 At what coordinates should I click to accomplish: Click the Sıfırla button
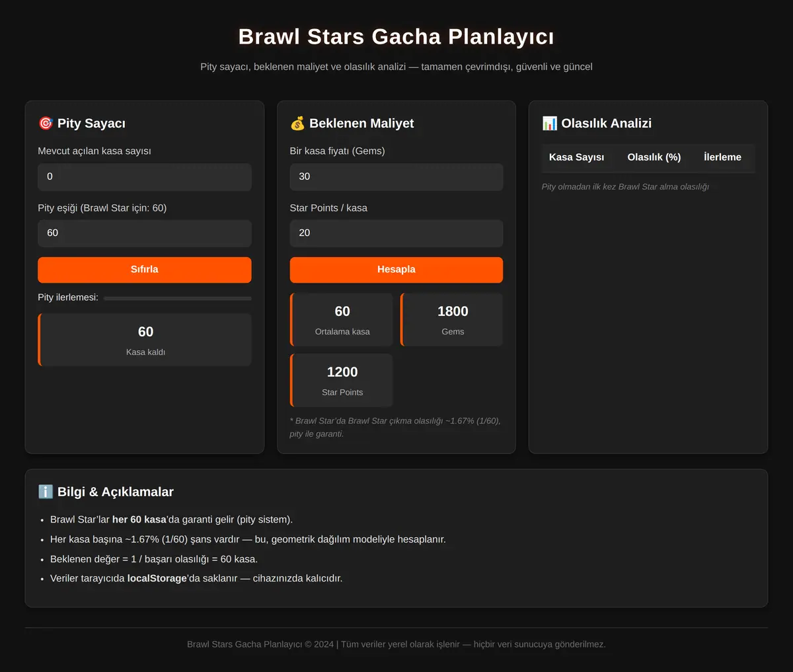[x=145, y=270]
